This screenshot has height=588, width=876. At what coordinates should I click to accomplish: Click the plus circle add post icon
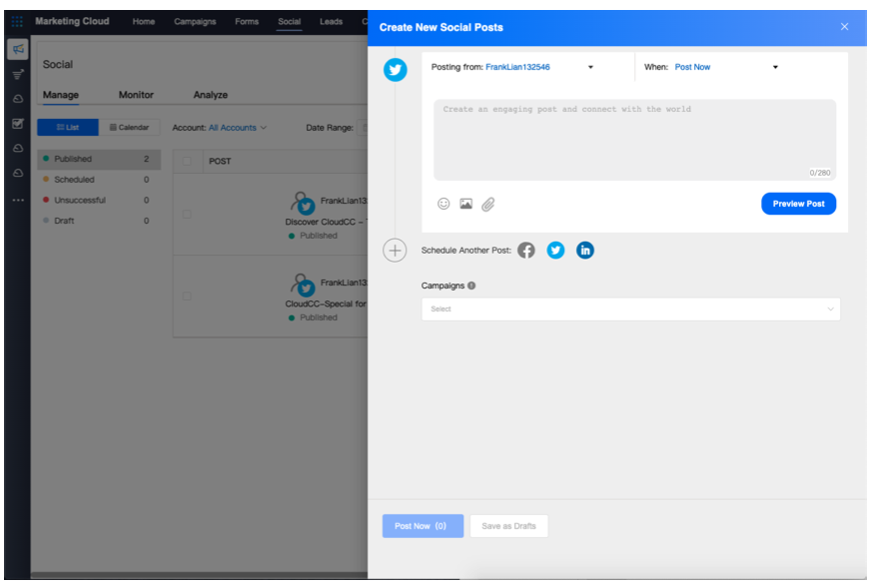coord(395,251)
